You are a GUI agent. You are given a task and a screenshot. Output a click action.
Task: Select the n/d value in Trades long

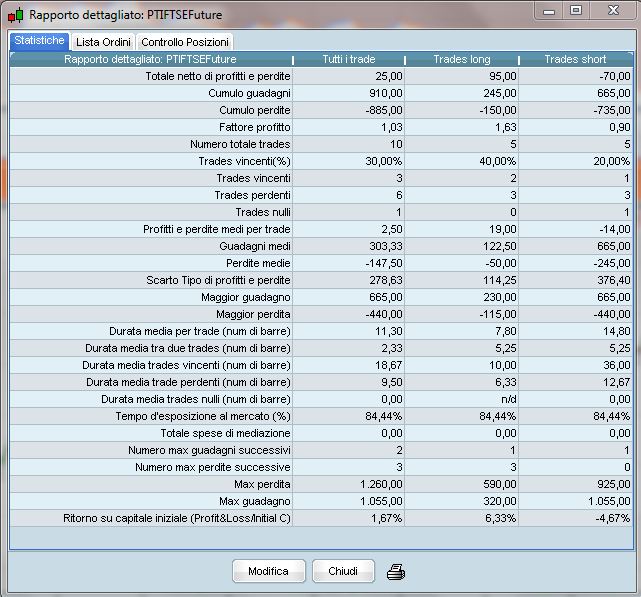coord(509,399)
